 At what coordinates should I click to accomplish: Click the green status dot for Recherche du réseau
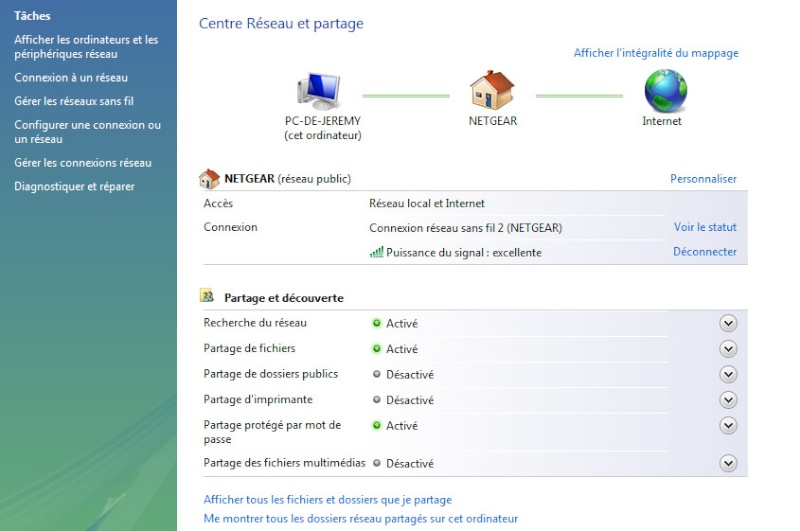click(377, 323)
